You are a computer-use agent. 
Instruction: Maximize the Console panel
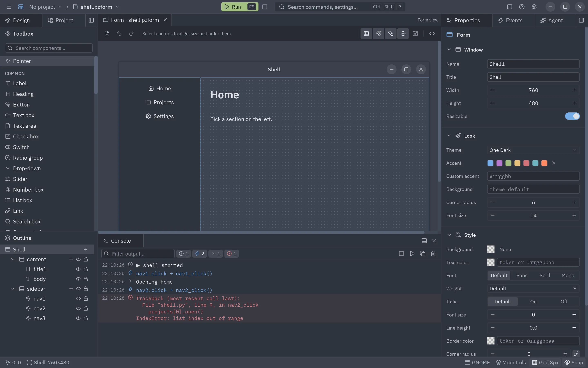[424, 241]
